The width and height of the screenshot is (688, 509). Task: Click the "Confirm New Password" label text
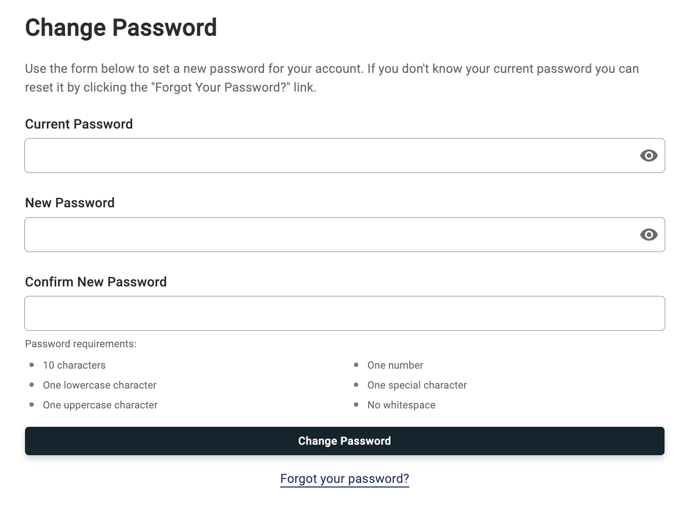96,282
